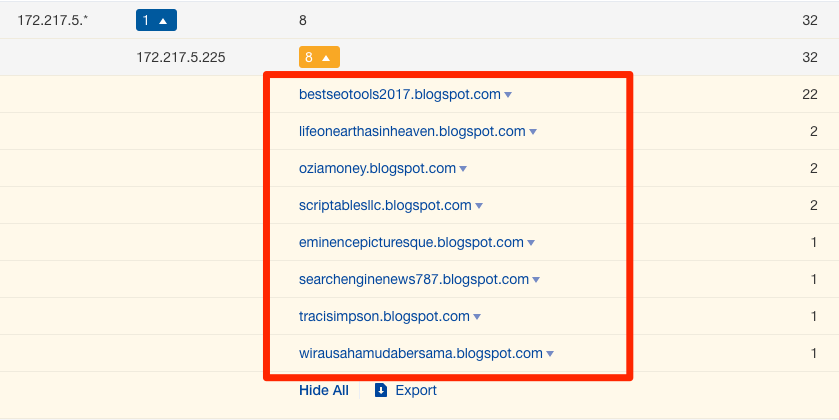Expand dropdown arrow beside tracisimpson.blogspot.com
Image resolution: width=839 pixels, height=420 pixels.
(x=477, y=317)
